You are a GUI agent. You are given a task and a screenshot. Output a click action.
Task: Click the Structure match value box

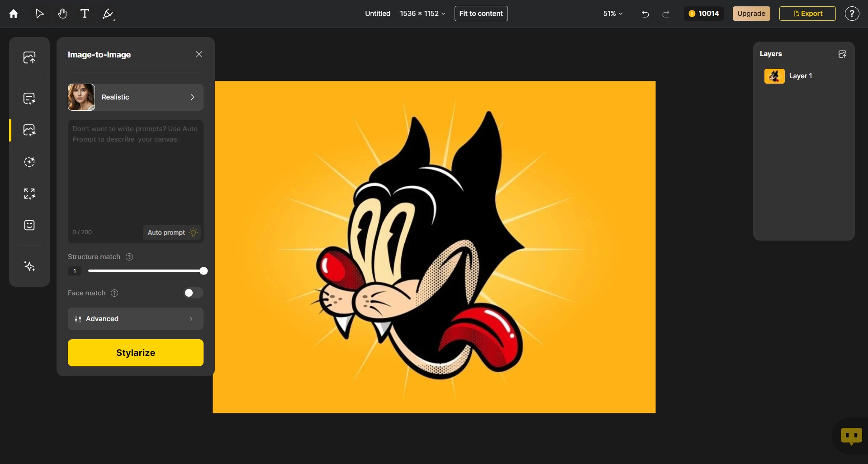[75, 271]
